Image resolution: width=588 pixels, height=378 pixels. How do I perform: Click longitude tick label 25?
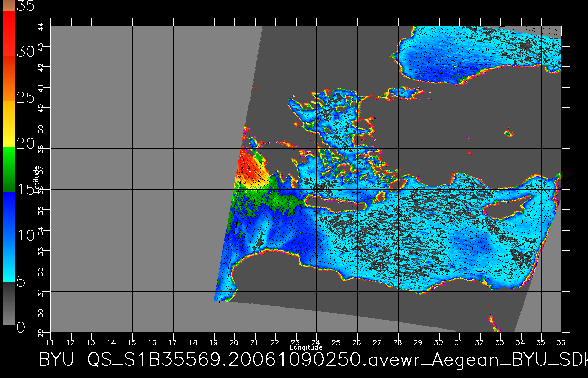(336, 342)
